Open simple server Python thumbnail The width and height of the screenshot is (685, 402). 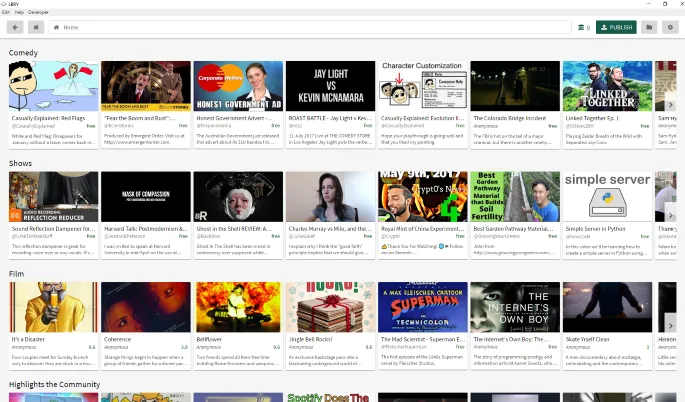(x=607, y=197)
